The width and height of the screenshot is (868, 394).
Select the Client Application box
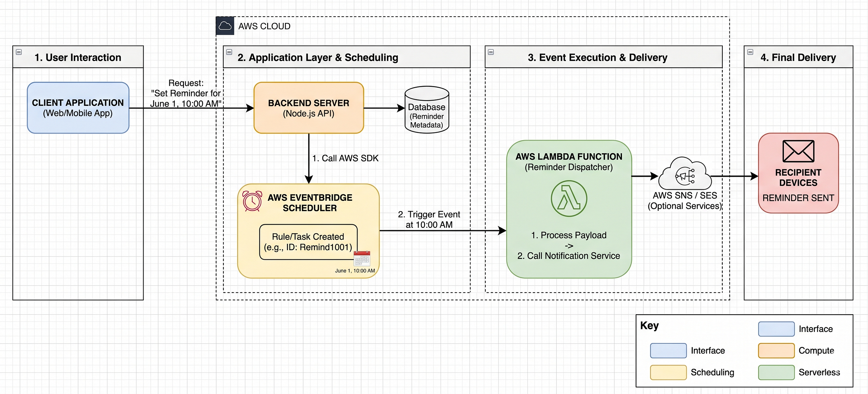click(78, 108)
